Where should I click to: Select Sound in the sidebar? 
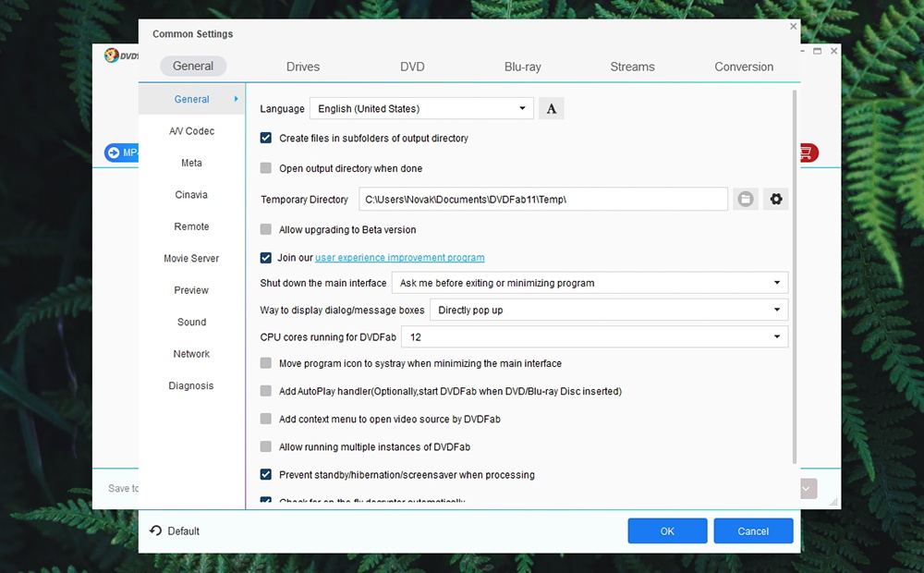191,322
